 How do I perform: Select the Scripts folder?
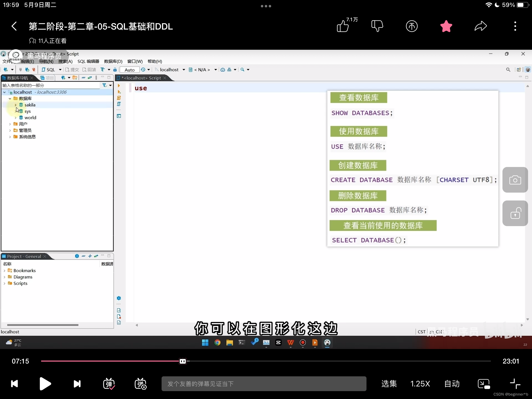(x=20, y=283)
